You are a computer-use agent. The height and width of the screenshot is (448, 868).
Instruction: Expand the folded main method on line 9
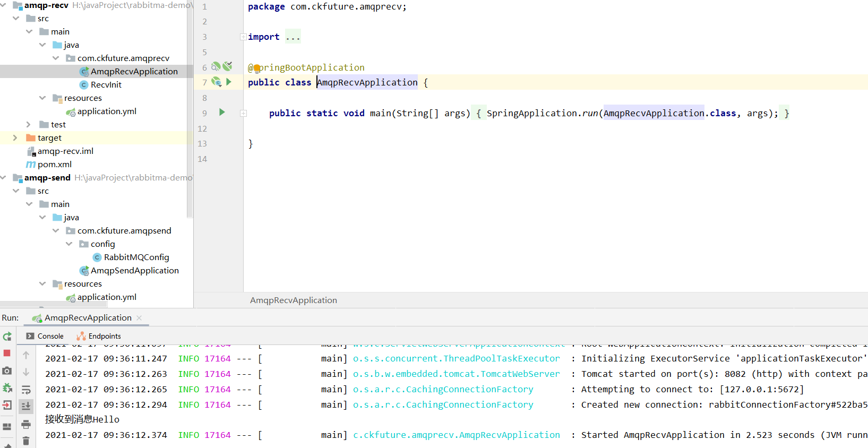click(243, 113)
